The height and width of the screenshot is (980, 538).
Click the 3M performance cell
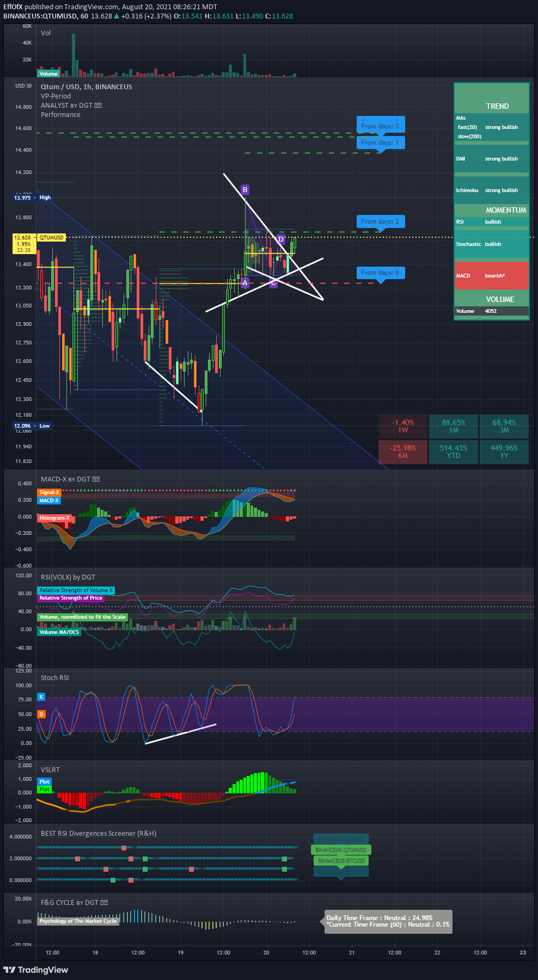pyautogui.click(x=504, y=426)
